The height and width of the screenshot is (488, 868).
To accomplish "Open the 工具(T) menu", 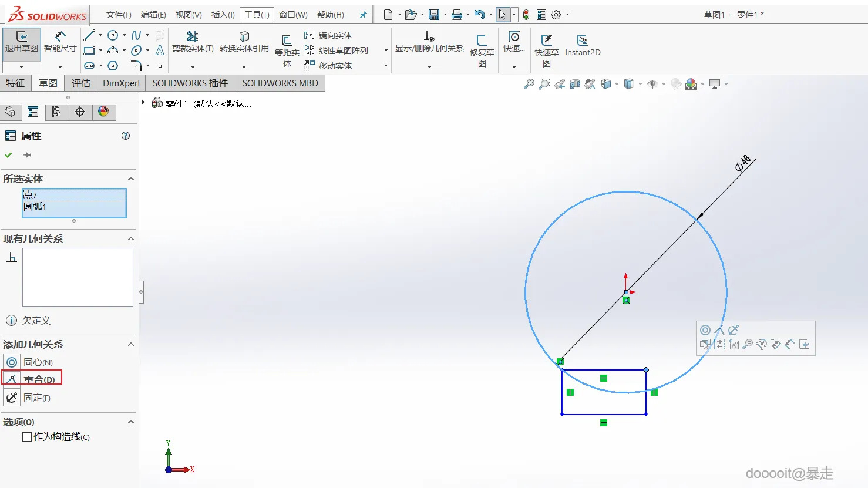I will pyautogui.click(x=257, y=15).
